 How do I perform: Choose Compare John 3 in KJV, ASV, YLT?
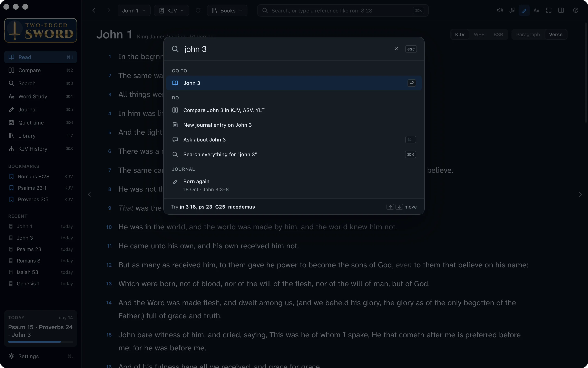(294, 110)
